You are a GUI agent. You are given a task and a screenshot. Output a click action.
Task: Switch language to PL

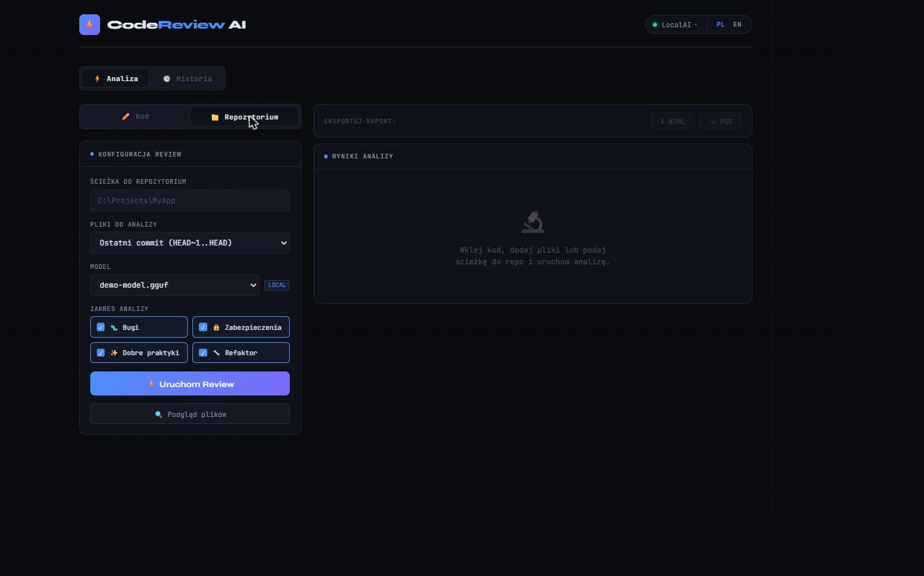coord(721,25)
